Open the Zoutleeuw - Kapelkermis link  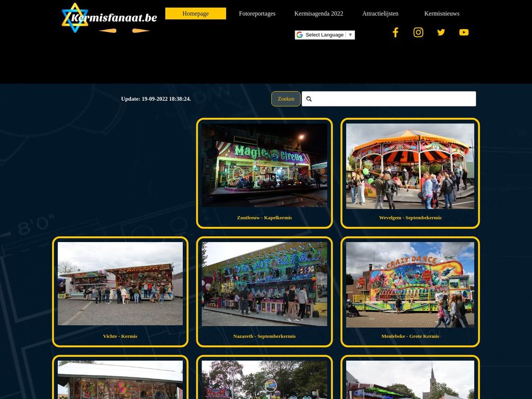pyautogui.click(x=264, y=218)
